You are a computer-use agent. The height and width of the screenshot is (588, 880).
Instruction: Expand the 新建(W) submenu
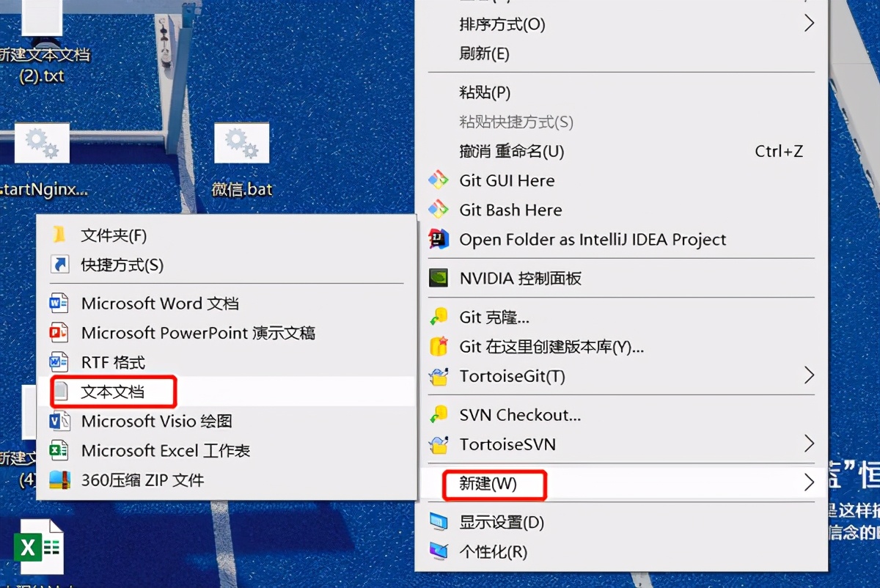pyautogui.click(x=494, y=485)
